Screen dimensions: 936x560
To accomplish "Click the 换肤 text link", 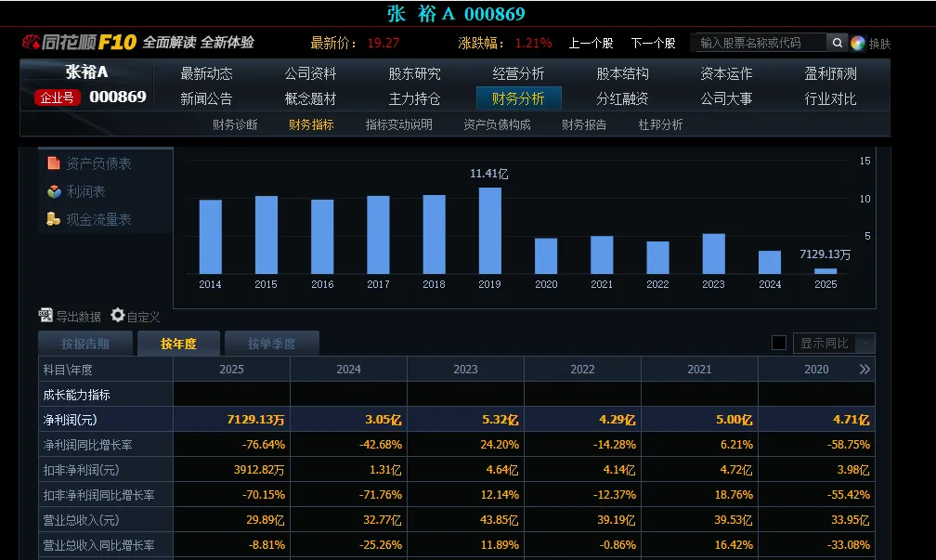I will [879, 44].
